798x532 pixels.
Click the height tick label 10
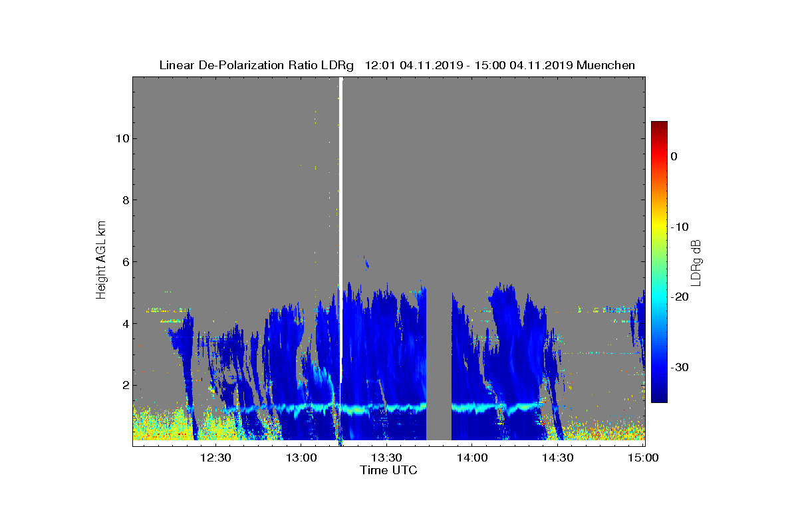point(121,138)
